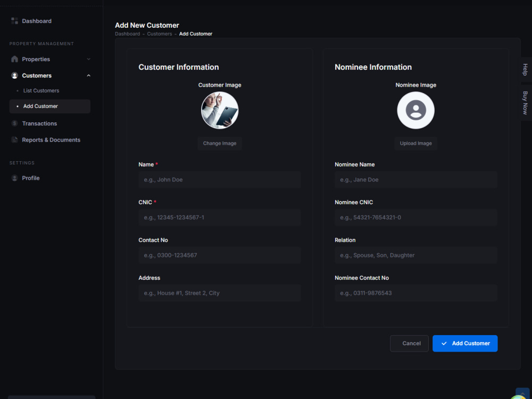Select Add Customer submenu item
532x399 pixels.
(50, 106)
